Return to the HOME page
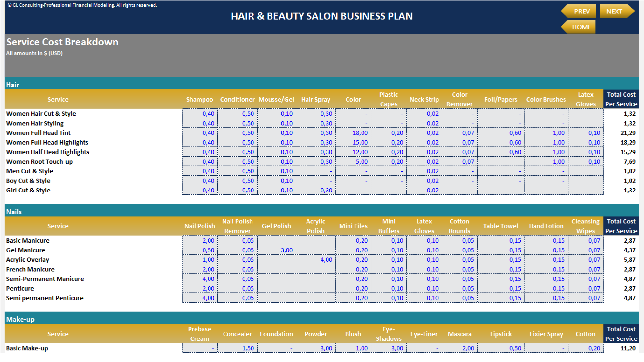 (x=579, y=27)
